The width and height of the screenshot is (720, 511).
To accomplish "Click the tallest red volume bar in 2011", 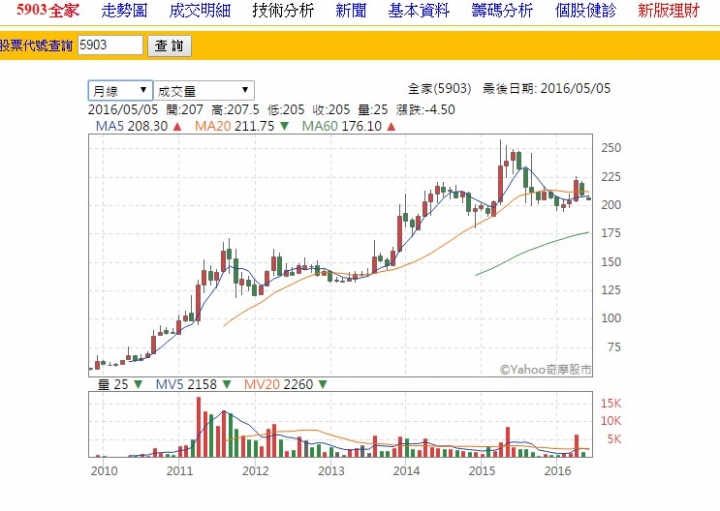I will 199,427.
